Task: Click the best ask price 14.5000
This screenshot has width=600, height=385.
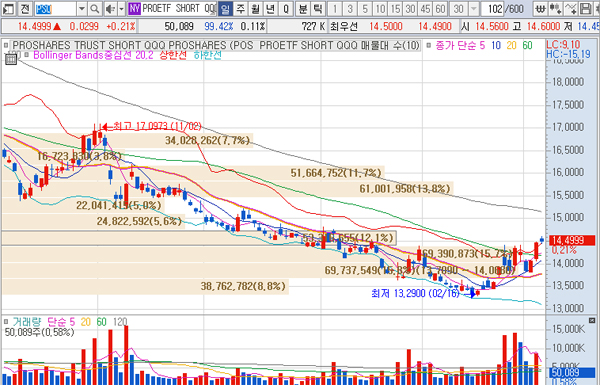Action: 386,26
